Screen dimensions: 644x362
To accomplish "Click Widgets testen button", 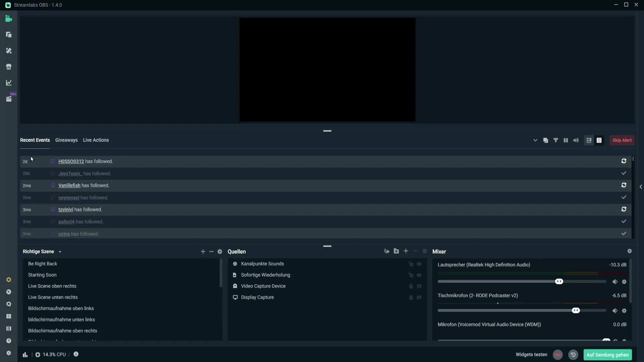I will (531, 355).
